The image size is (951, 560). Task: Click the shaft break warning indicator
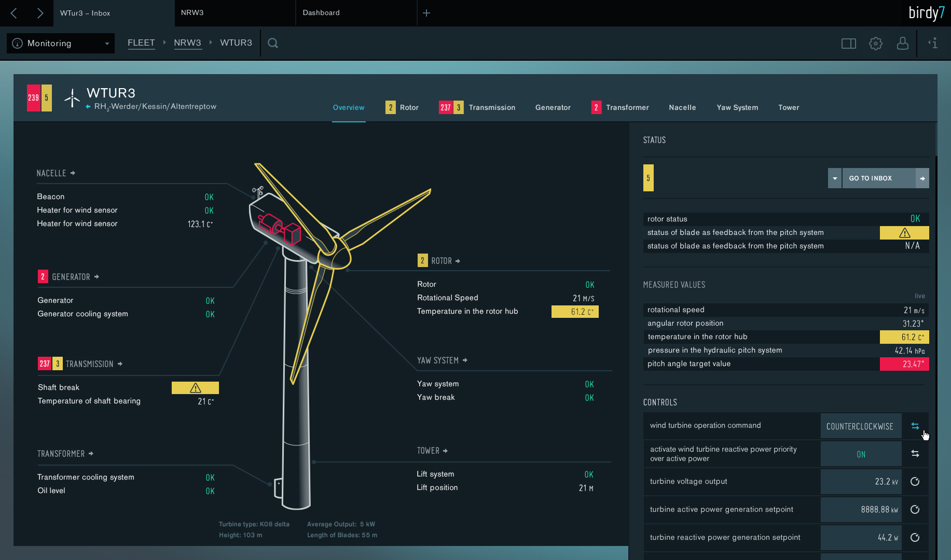click(195, 387)
